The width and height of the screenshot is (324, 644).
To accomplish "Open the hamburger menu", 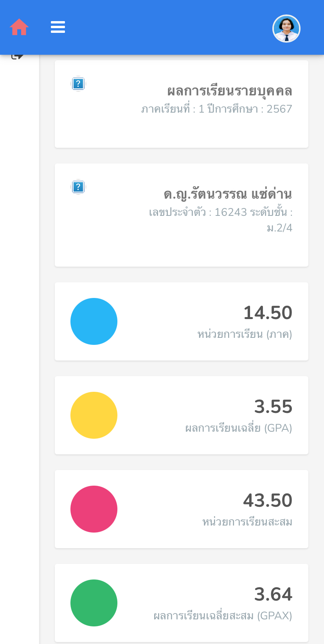I will [58, 27].
